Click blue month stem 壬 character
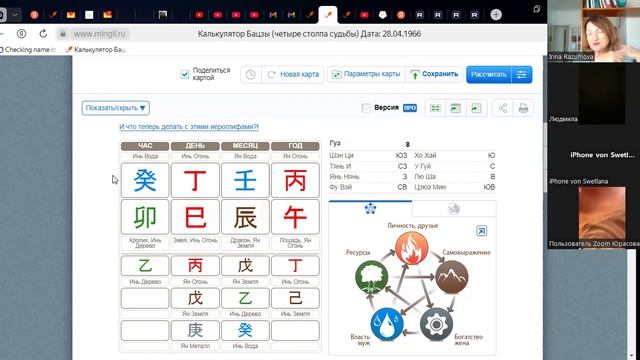The image size is (640, 360). tap(245, 180)
